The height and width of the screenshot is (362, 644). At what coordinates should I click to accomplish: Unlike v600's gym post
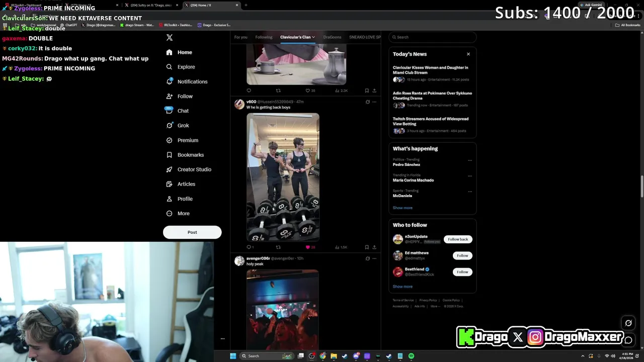(x=310, y=247)
